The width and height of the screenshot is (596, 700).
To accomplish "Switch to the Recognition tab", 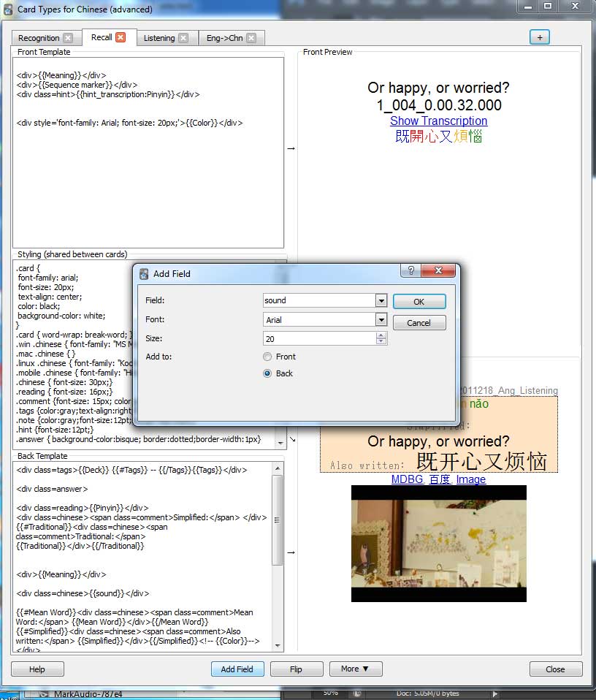I will tap(39, 38).
